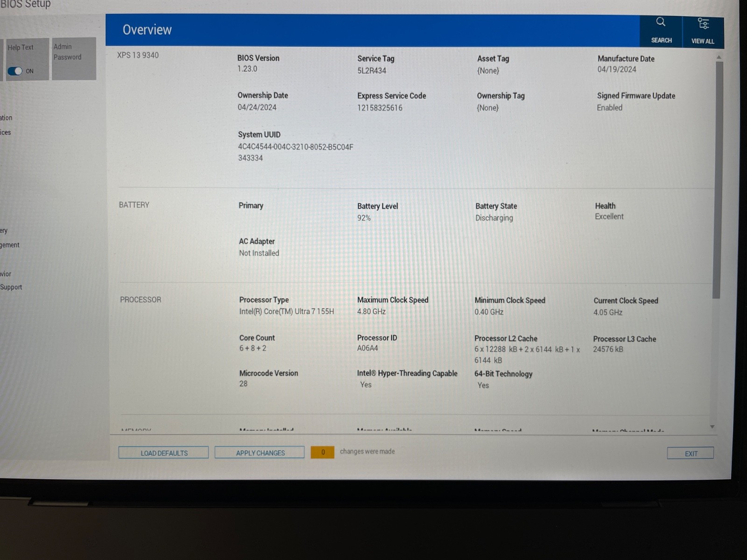Click Core Count value 6 + 8 + 2
Viewport: 747px width, 560px height.
[x=253, y=348]
